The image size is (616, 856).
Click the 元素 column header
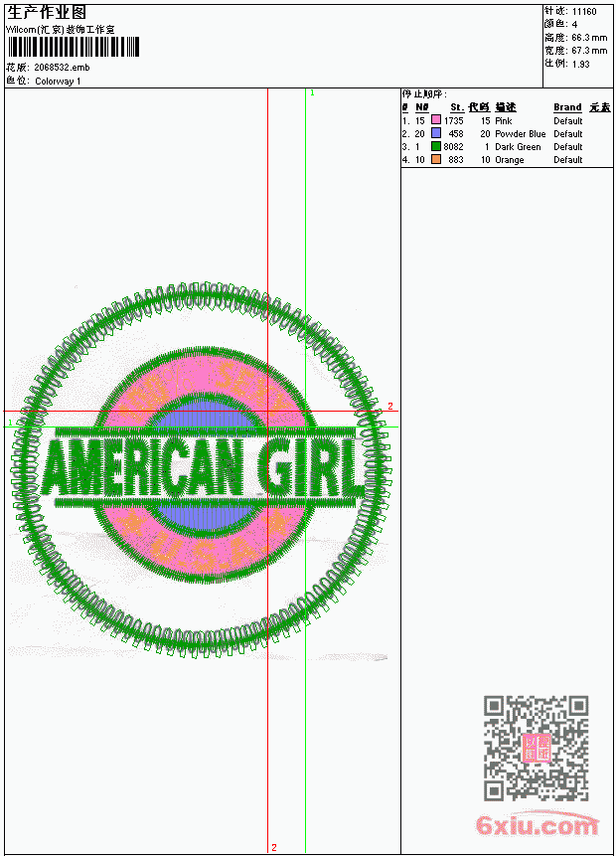coord(600,107)
